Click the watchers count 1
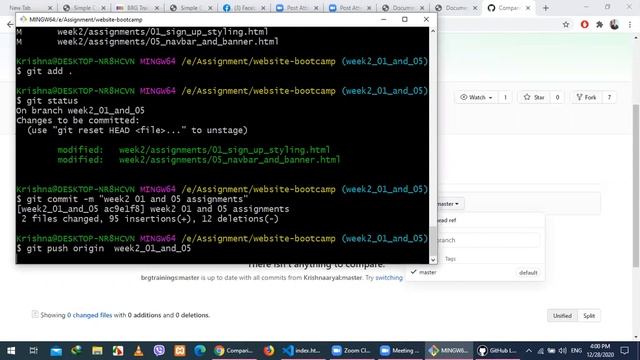The width and height of the screenshot is (640, 360). 505,97
